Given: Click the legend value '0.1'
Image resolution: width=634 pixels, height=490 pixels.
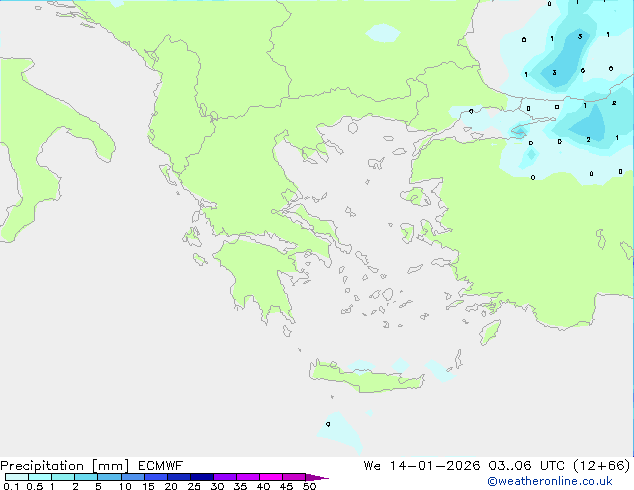Looking at the screenshot, I should [11, 486].
